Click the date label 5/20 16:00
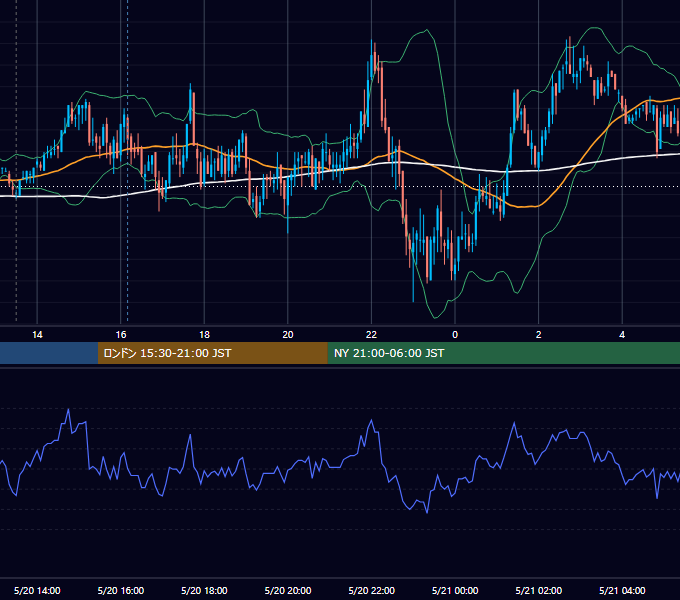This screenshot has width=680, height=600. tap(121, 590)
